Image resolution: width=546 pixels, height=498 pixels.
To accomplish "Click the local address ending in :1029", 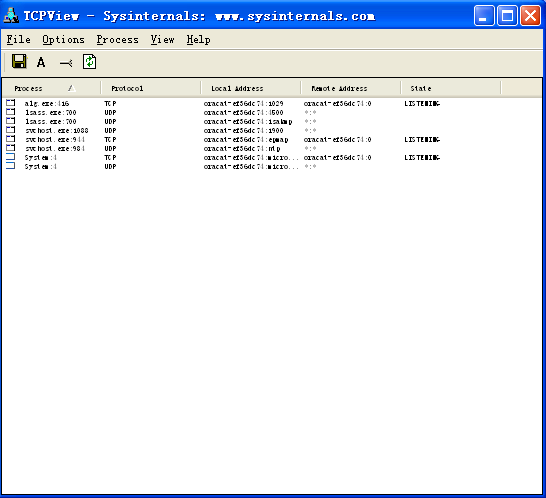I will tap(243, 104).
